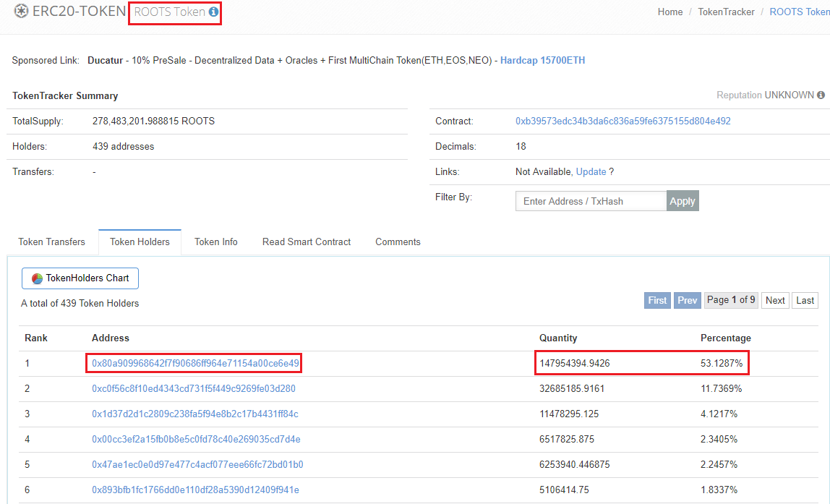Screen dimensions: 830x504
Task: Open the TokenTracker breadcrumb link
Action: (x=726, y=12)
